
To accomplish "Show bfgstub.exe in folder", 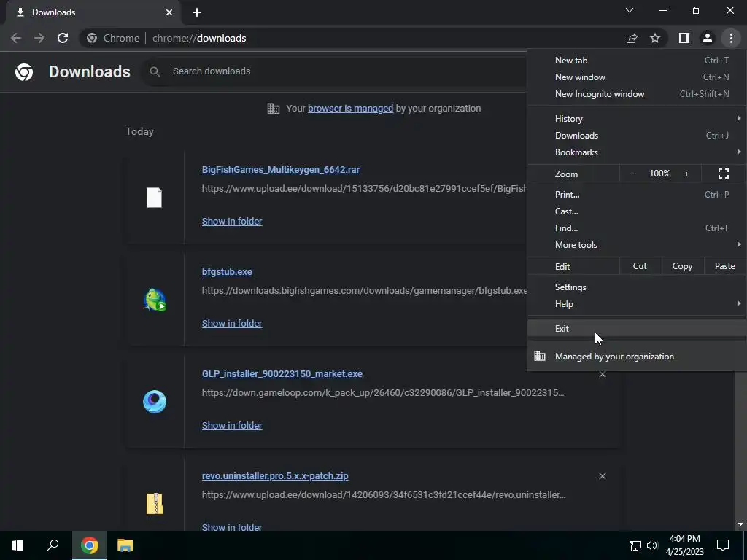I will 232,323.
